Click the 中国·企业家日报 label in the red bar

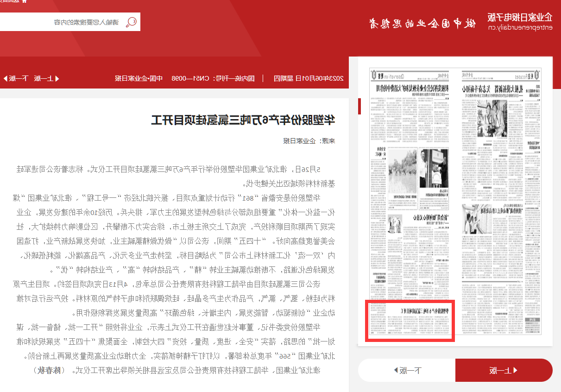tap(139, 78)
